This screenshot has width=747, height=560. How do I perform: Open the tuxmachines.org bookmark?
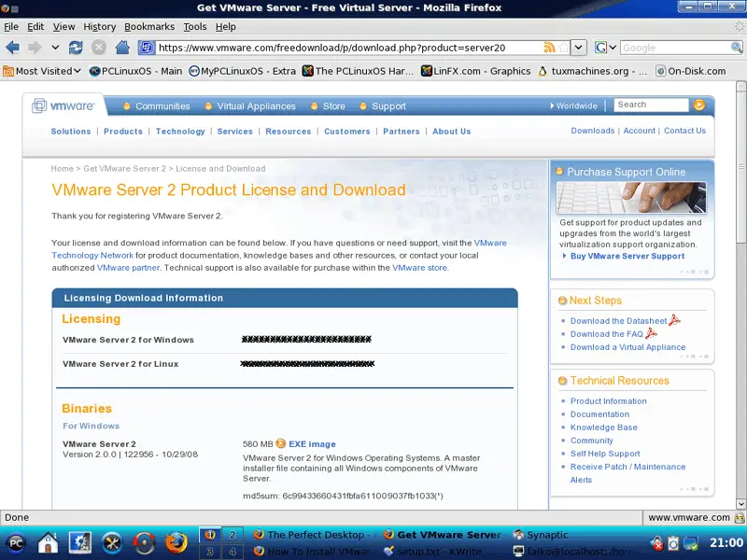pyautogui.click(x=592, y=71)
